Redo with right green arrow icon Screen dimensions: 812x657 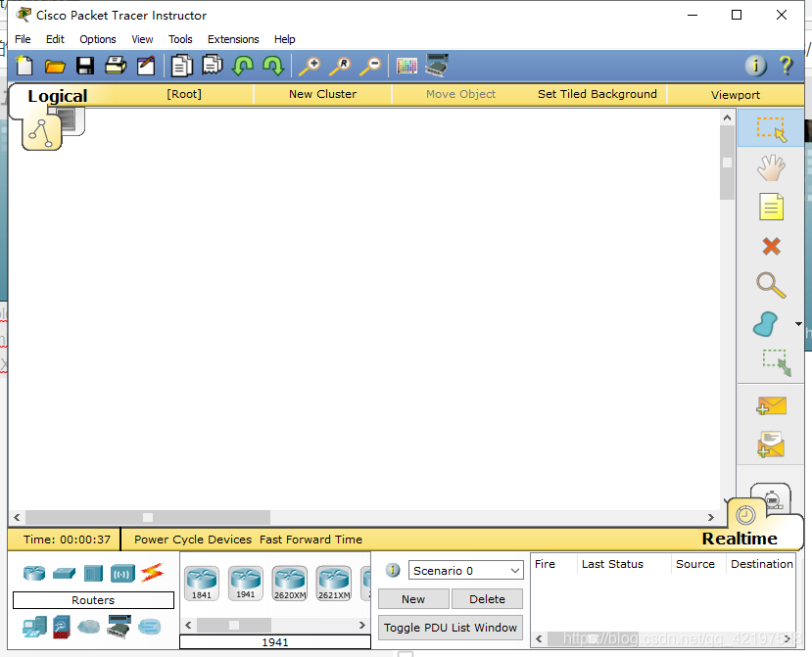273,66
